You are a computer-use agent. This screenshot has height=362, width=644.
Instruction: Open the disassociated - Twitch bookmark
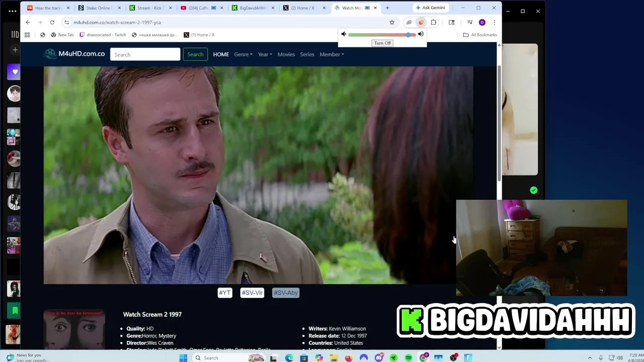(103, 35)
